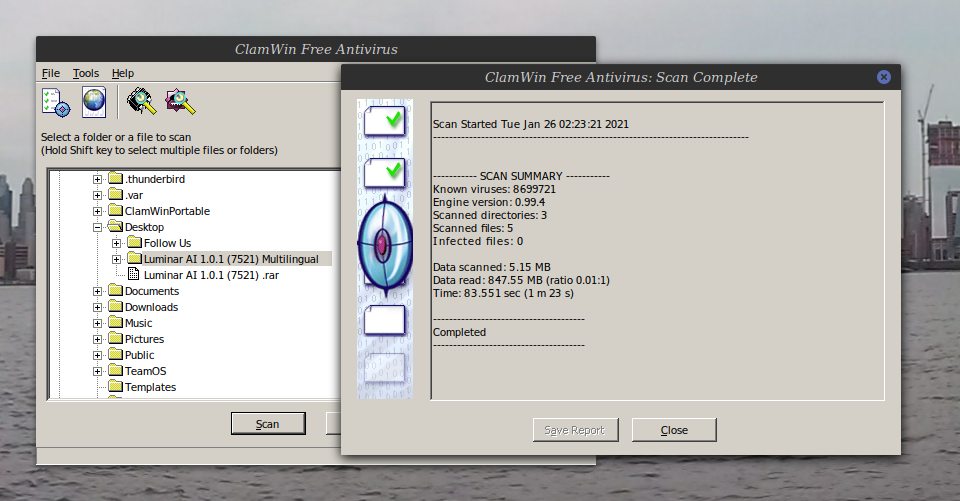Select the .var folder icon
The height and width of the screenshot is (501, 960).
pyautogui.click(x=116, y=194)
